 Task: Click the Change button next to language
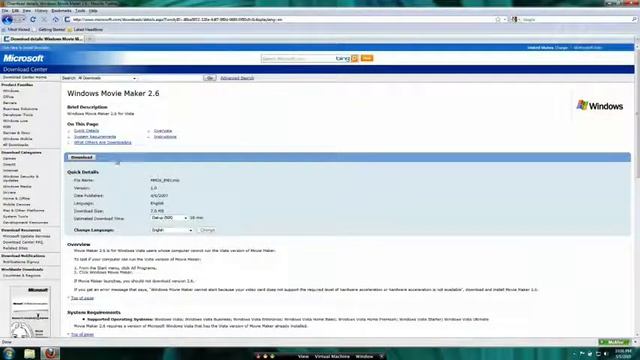click(x=207, y=230)
